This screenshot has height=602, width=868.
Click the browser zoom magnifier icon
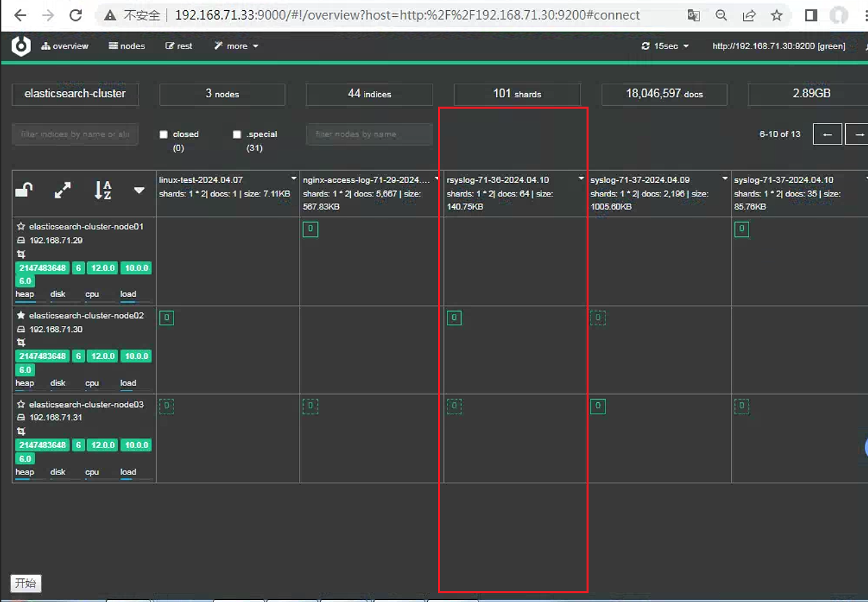[722, 15]
